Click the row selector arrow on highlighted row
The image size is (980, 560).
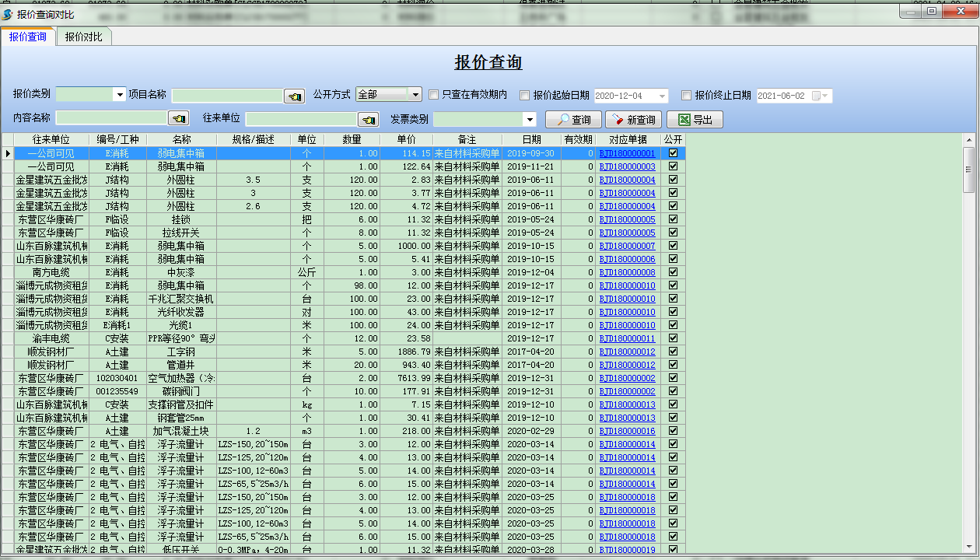point(6,153)
